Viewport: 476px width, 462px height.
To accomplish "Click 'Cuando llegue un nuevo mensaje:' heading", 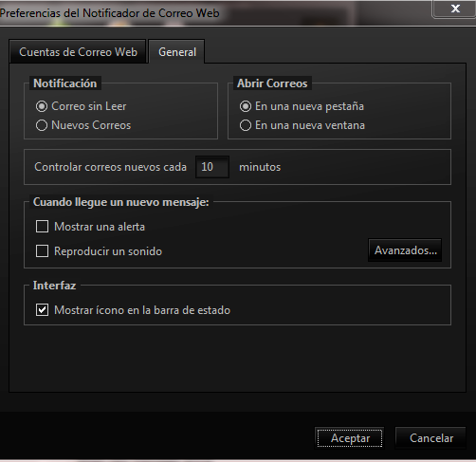I will click(x=121, y=202).
